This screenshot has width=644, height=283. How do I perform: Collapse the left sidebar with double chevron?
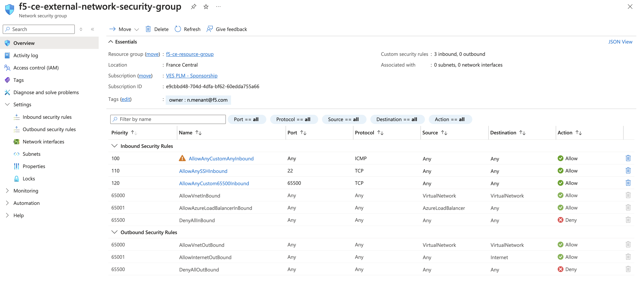click(x=92, y=29)
